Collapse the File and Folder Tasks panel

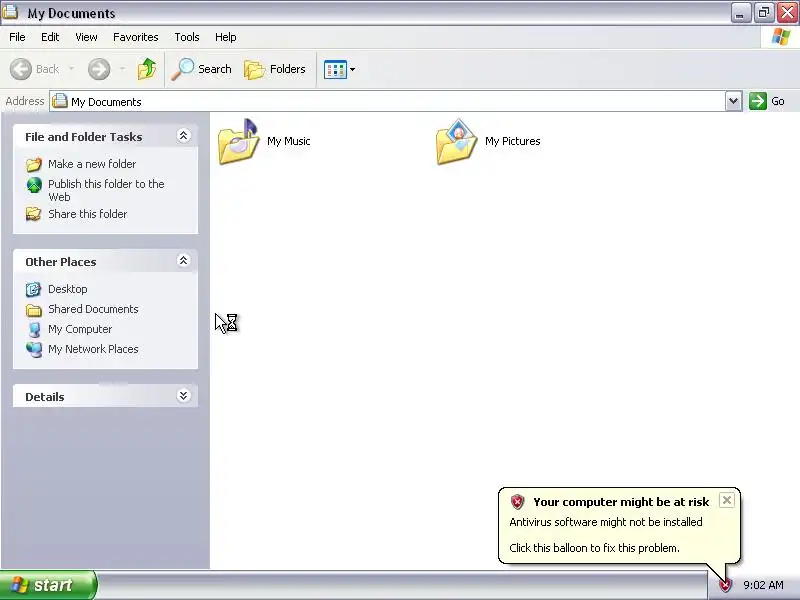click(183, 136)
